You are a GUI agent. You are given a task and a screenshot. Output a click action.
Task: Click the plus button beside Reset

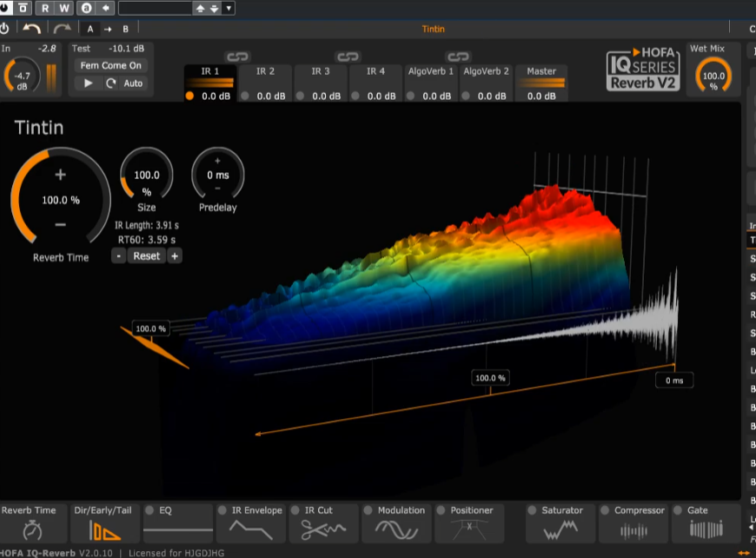175,256
